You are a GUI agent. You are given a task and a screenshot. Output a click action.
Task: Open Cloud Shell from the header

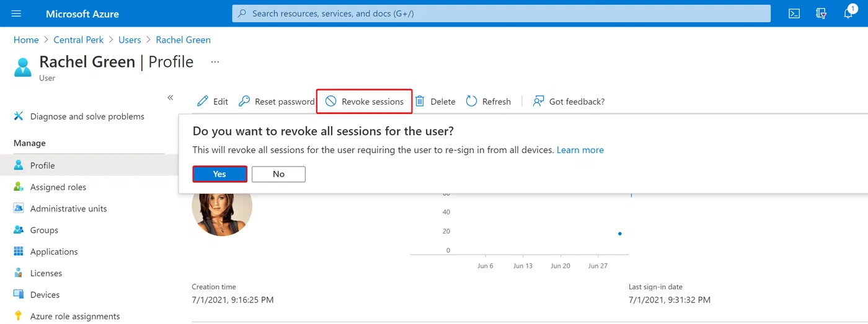point(794,14)
